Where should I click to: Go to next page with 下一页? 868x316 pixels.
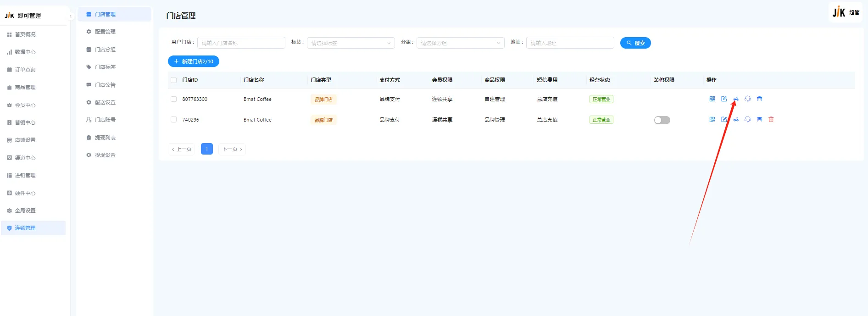click(x=232, y=149)
